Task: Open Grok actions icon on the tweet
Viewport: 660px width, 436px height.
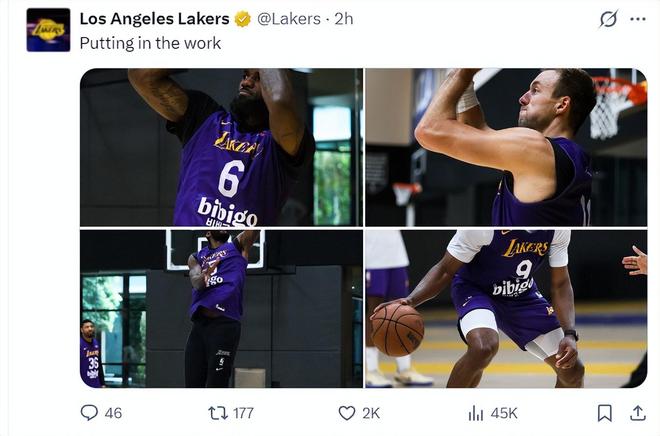Action: point(607,19)
